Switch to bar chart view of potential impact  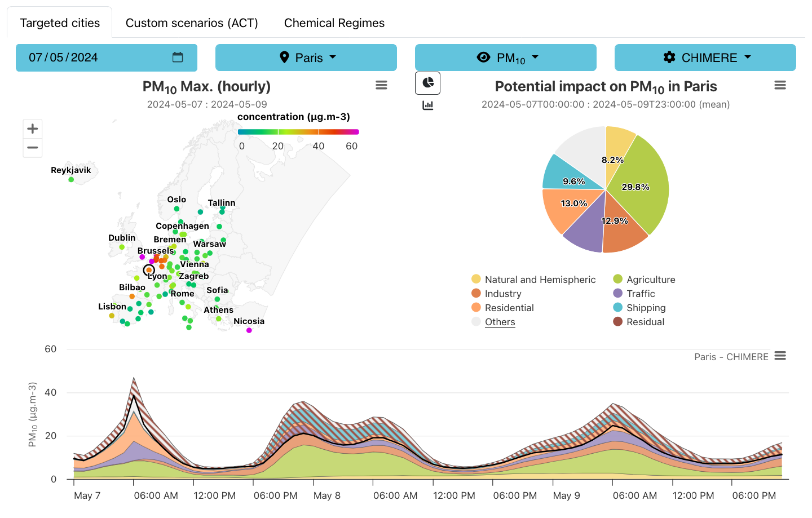(x=427, y=105)
